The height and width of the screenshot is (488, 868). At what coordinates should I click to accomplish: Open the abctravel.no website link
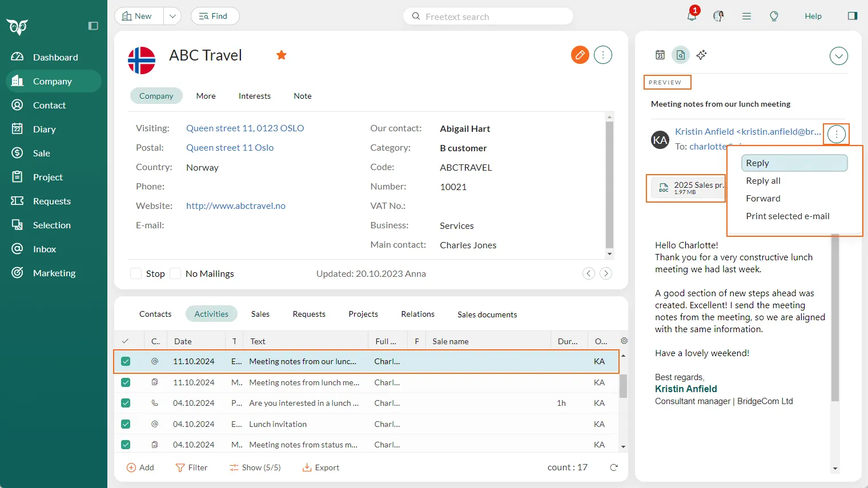coord(236,206)
